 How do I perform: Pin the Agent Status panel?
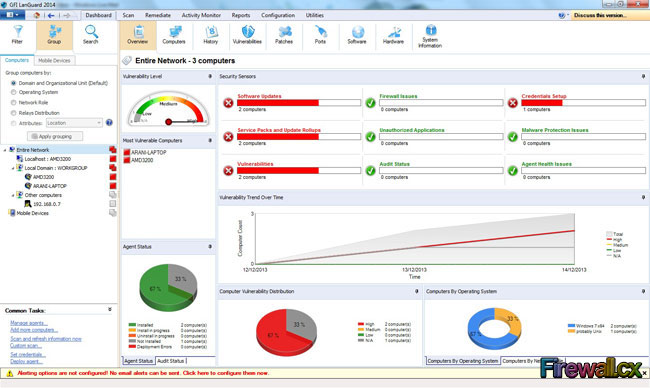pyautogui.click(x=210, y=247)
